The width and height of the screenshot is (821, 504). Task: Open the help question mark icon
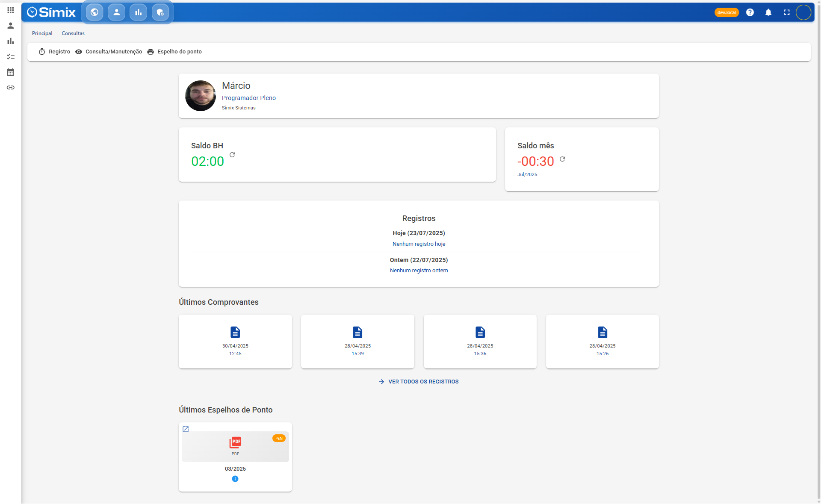[750, 12]
